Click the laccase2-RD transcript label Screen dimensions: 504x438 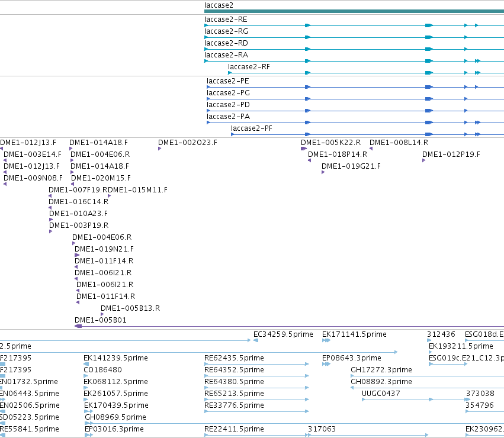point(226,43)
